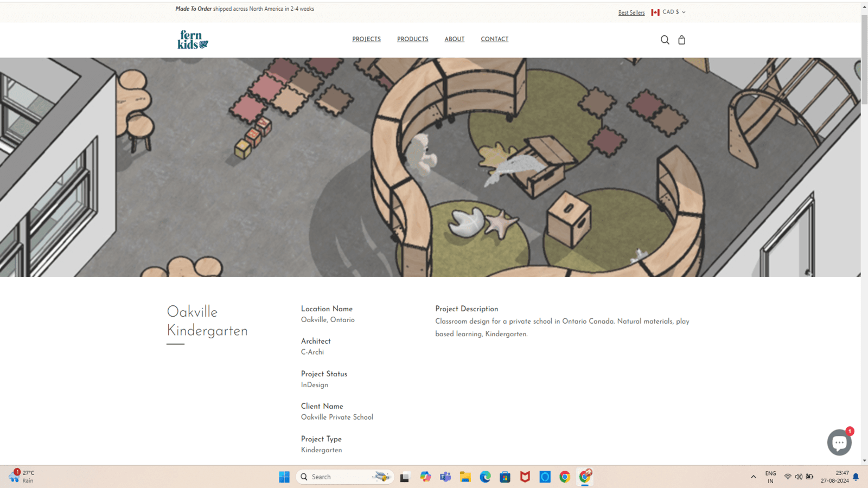
Task: Click the page vertical scrollbar
Action: pyautogui.click(x=864, y=60)
